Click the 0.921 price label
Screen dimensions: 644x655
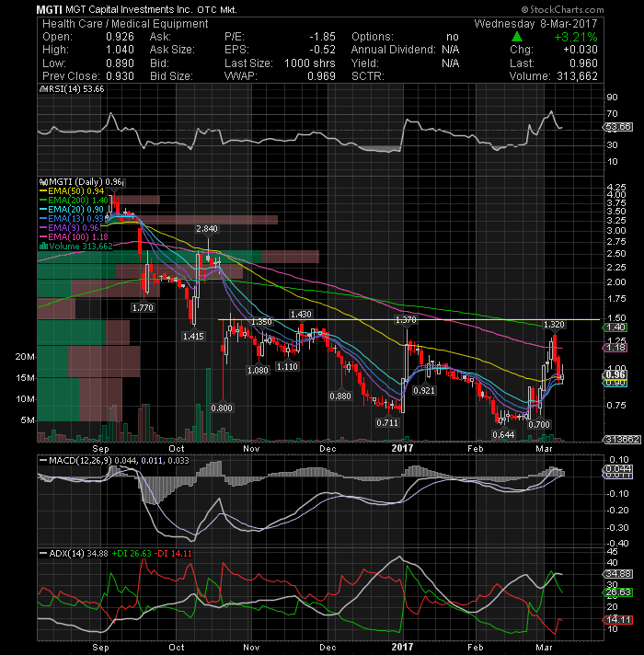tap(424, 391)
